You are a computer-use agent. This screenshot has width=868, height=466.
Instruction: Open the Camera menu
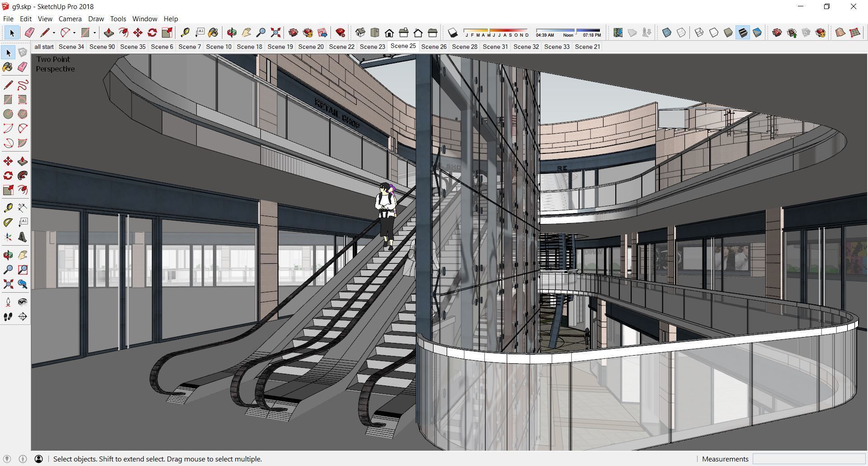pyautogui.click(x=70, y=19)
